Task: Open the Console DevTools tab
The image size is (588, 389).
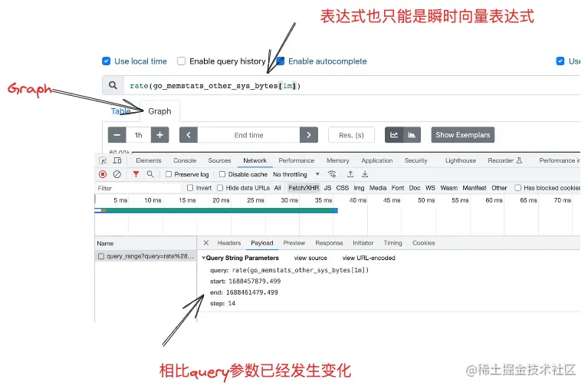Action: coord(185,160)
